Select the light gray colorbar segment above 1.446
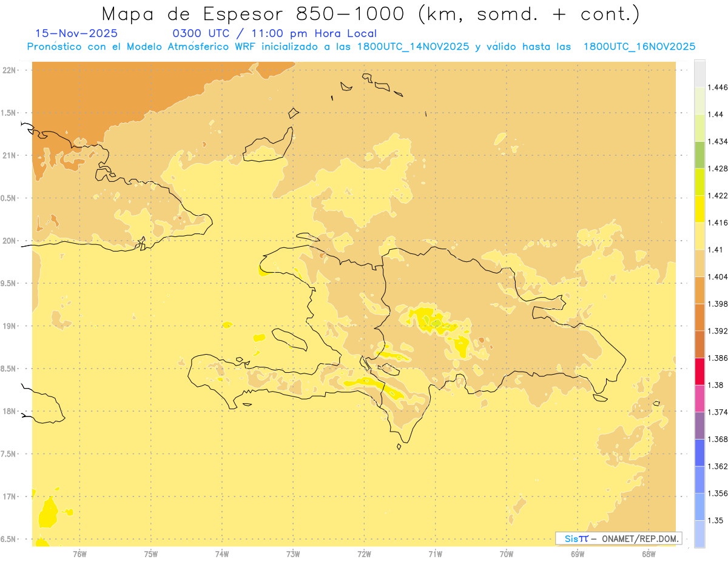The width and height of the screenshot is (728, 562). [699, 73]
